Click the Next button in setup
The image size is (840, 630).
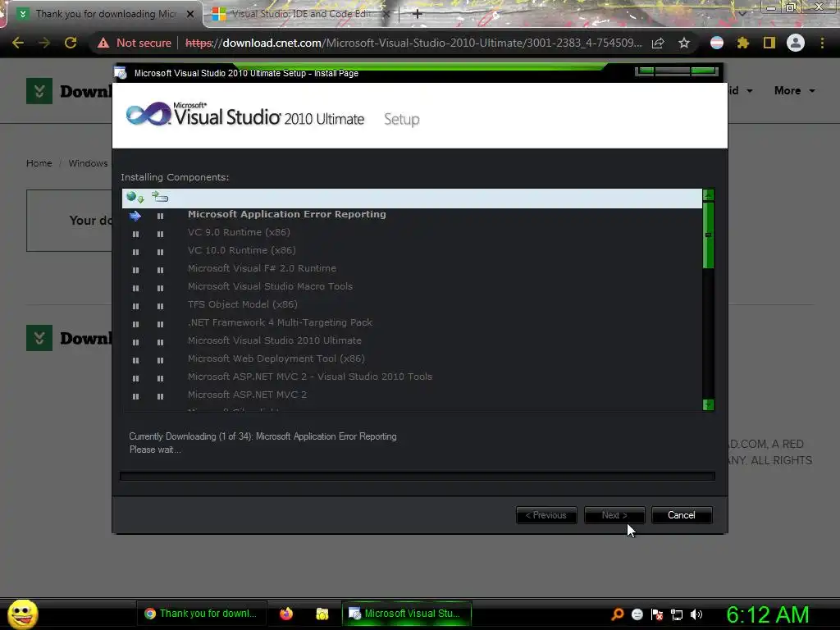(614, 515)
